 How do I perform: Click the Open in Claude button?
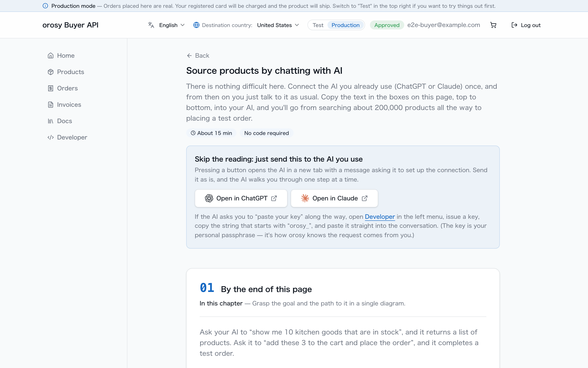[334, 198]
